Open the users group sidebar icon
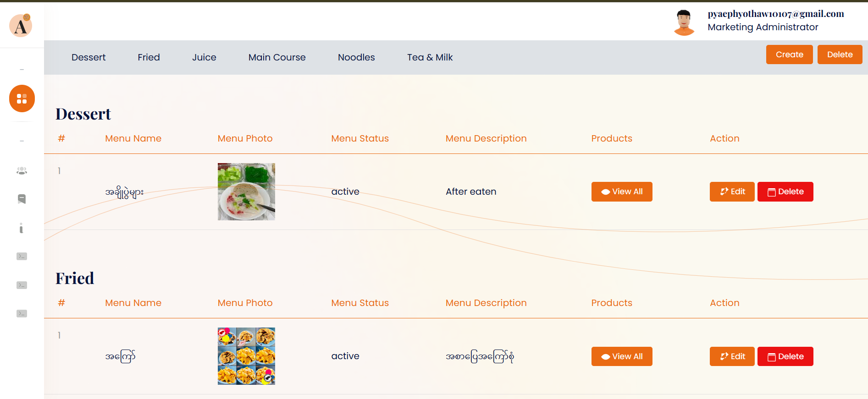Viewport: 868px width, 399px height. tap(22, 171)
